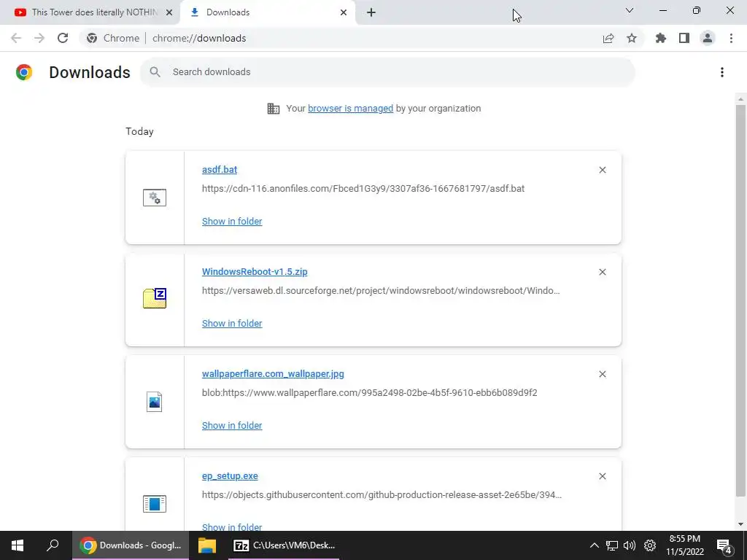The image size is (747, 560).
Task: Show asdf.bat in folder
Action: [232, 222]
